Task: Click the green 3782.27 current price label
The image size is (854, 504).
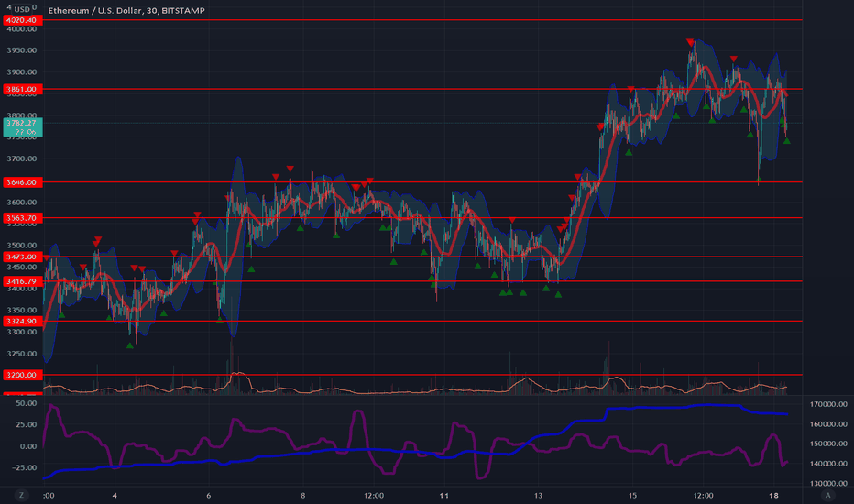Action: click(x=22, y=127)
